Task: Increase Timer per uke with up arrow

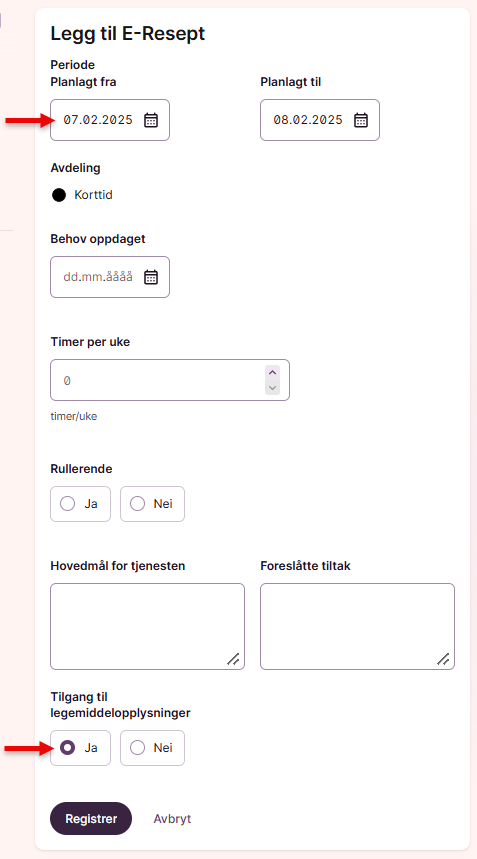Action: [x=272, y=373]
